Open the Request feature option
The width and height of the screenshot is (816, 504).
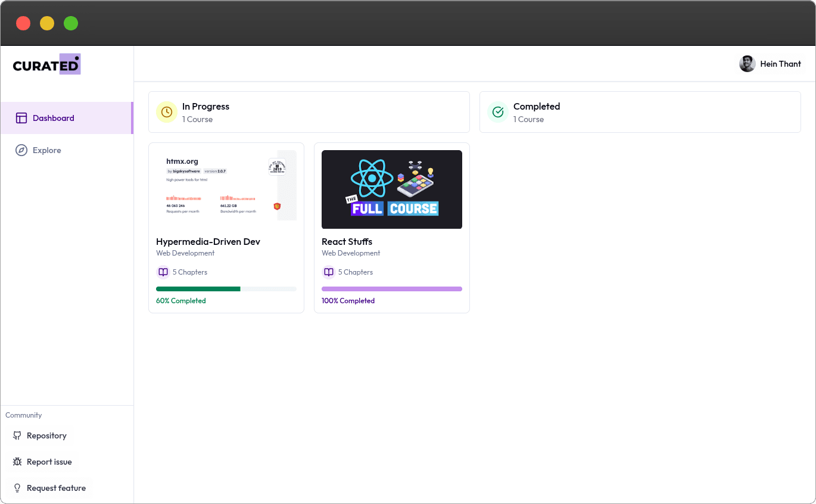tap(55, 488)
